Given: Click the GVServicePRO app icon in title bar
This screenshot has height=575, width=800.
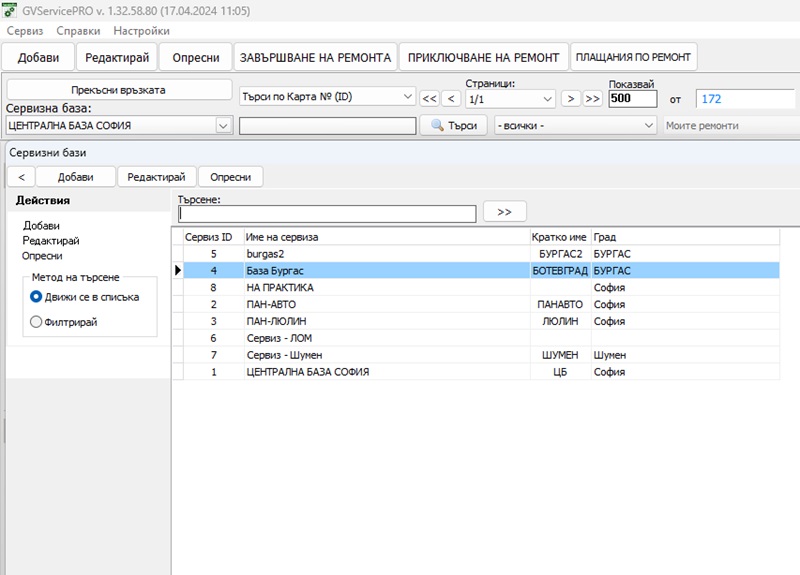Looking at the screenshot, I should tap(10, 10).
